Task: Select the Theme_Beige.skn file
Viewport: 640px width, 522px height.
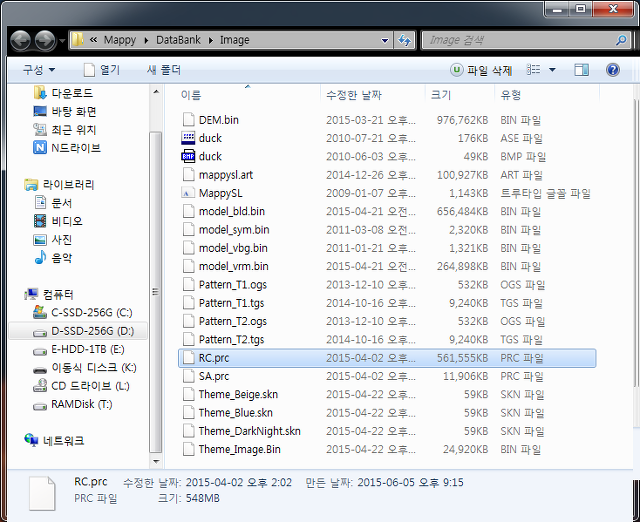Action: [x=387, y=394]
